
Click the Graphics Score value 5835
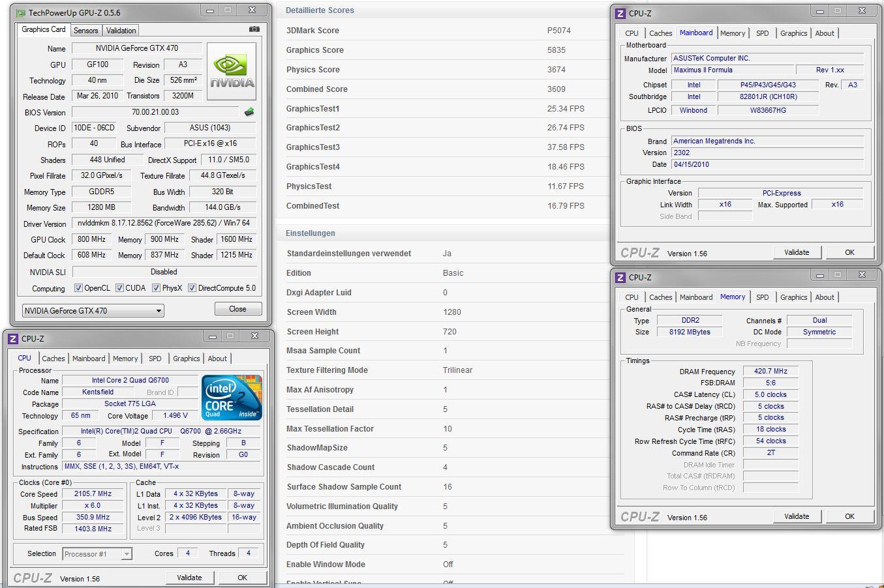556,50
